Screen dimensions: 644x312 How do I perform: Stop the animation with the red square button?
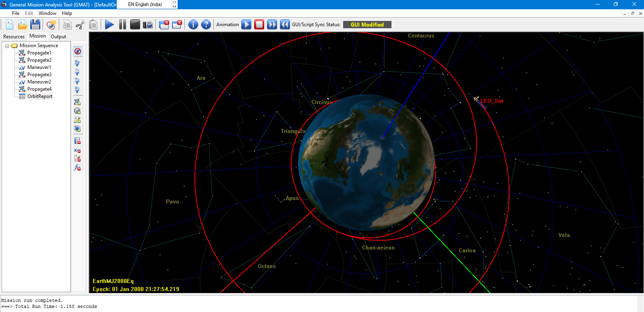pos(259,25)
